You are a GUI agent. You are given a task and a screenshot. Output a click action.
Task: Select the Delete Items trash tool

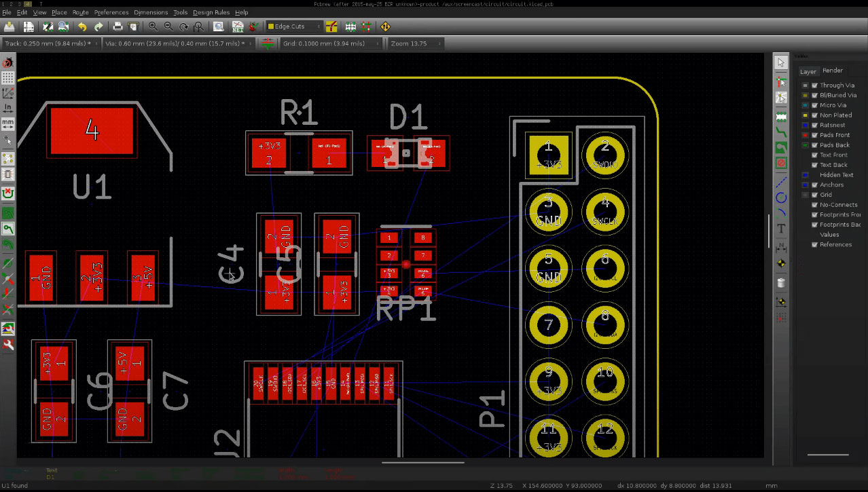(x=781, y=283)
